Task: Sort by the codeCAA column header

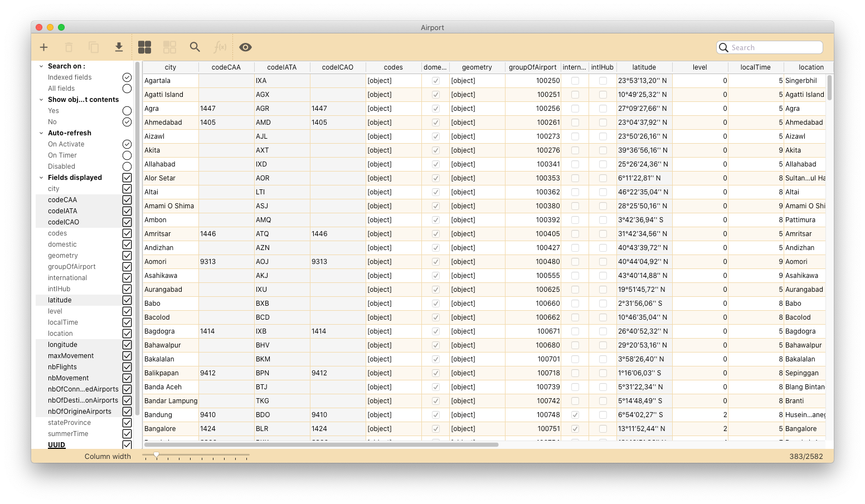Action: 226,67
